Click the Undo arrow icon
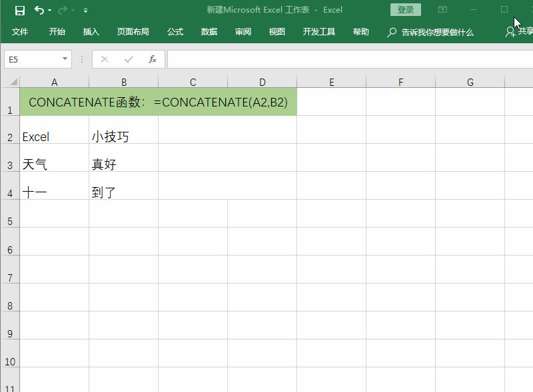 39,10
